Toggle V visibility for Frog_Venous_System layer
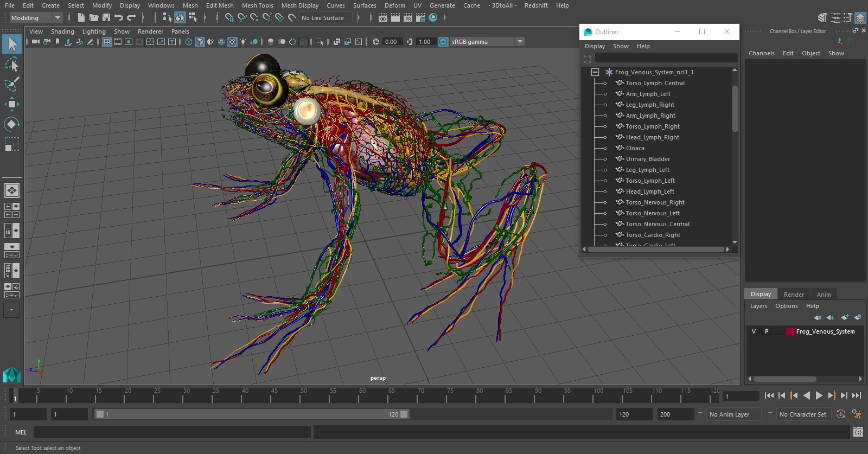 point(754,331)
